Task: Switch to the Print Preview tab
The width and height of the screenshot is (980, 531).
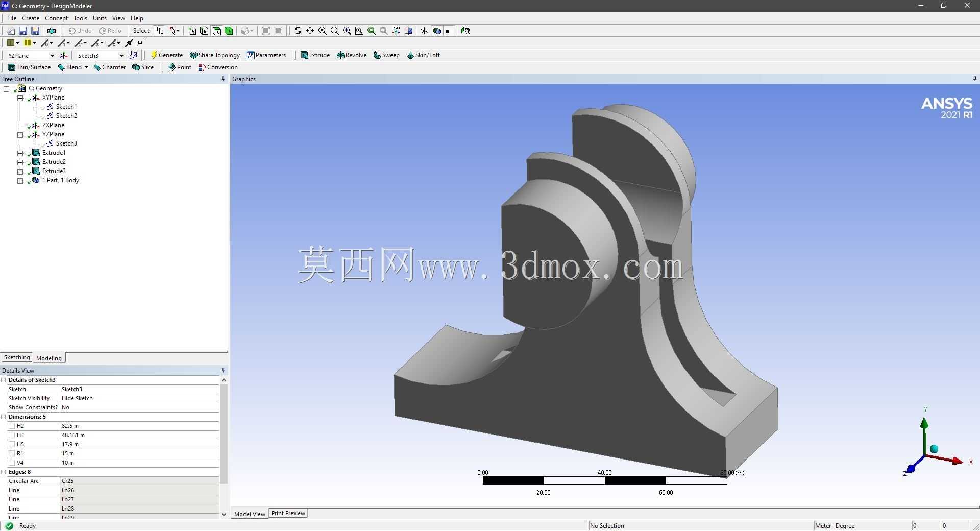Action: pyautogui.click(x=288, y=513)
